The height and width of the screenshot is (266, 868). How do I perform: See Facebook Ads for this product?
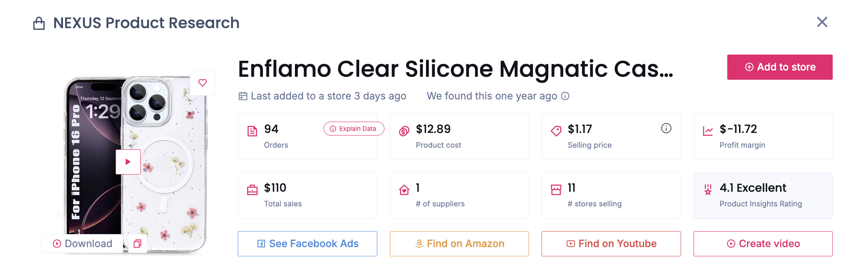(307, 244)
